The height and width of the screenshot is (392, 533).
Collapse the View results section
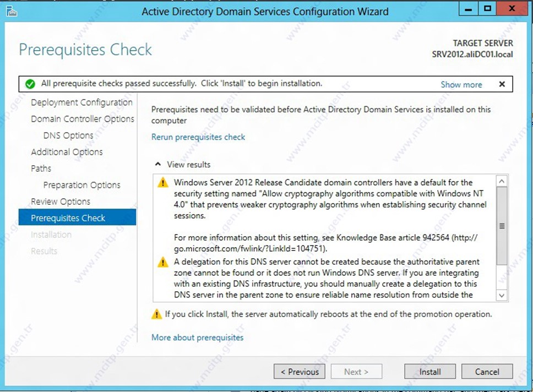[157, 164]
